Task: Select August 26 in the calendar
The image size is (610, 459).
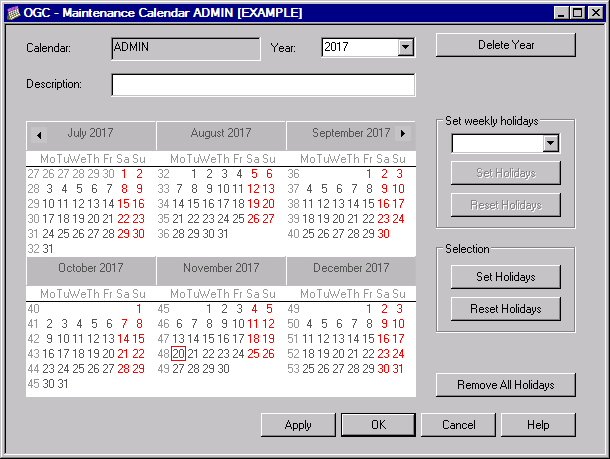Action: pyautogui.click(x=253, y=219)
